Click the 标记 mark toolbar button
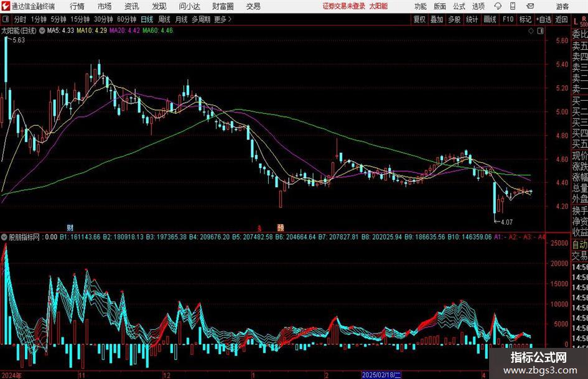The width and height of the screenshot is (588, 379). pos(525,19)
